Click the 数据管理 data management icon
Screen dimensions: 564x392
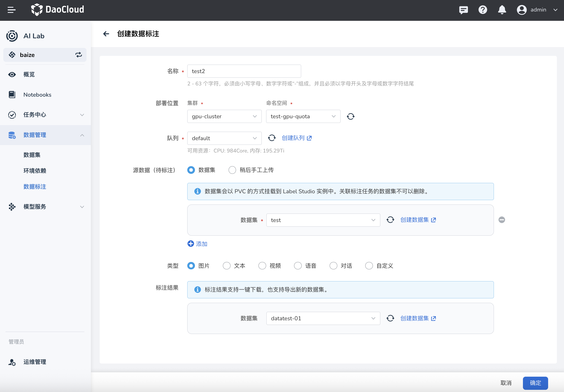pos(12,135)
